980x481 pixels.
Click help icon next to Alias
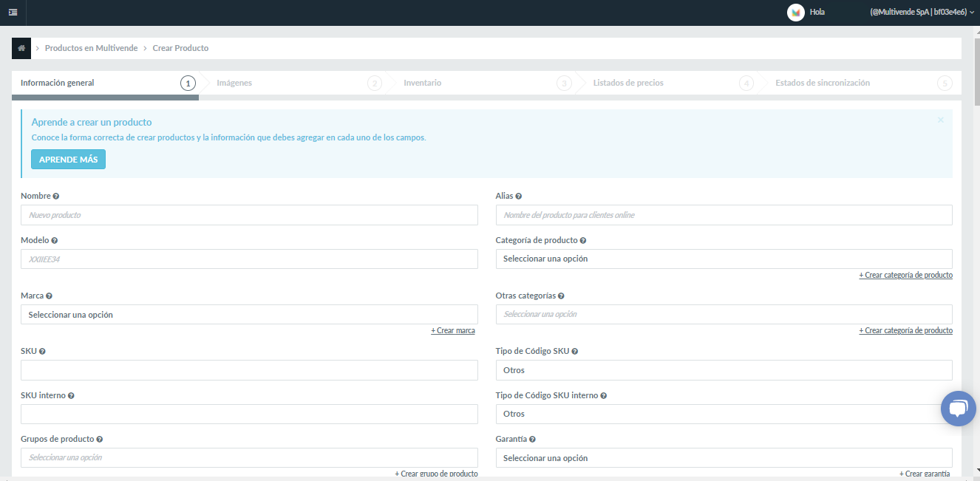point(519,197)
